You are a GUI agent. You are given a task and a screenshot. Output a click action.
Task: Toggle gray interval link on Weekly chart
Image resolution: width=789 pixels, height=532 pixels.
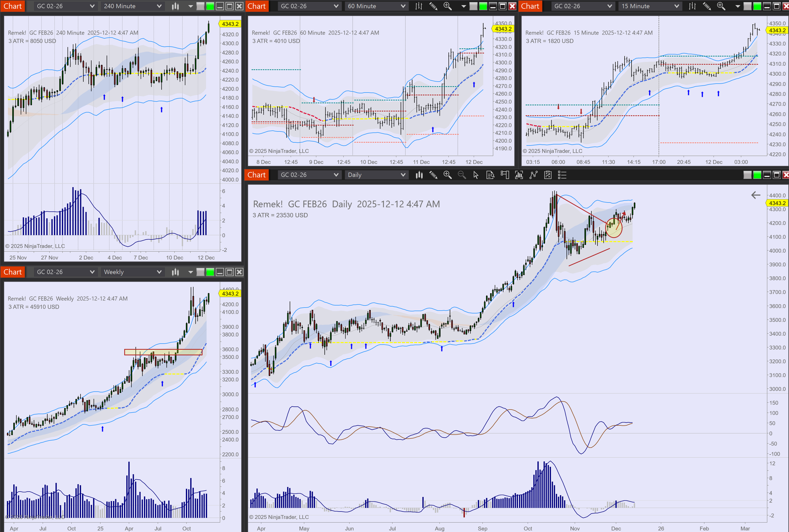(x=200, y=272)
